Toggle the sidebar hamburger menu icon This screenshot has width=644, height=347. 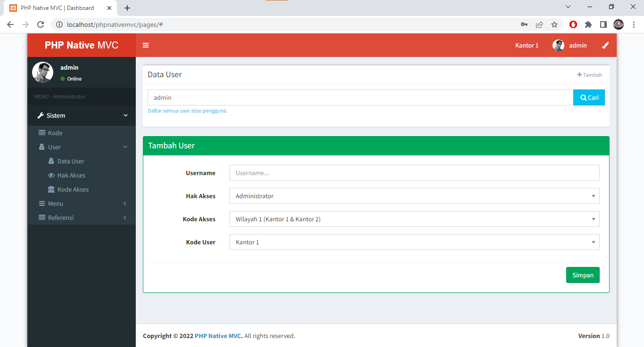click(x=146, y=45)
